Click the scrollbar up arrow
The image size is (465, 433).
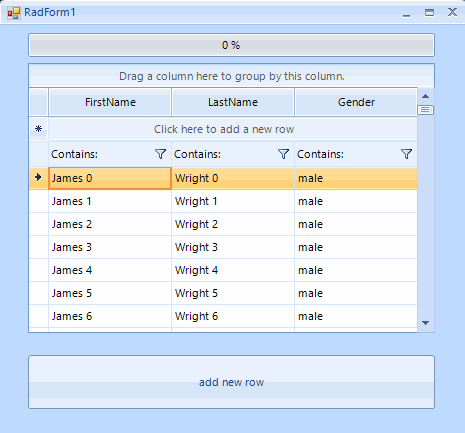tap(425, 96)
